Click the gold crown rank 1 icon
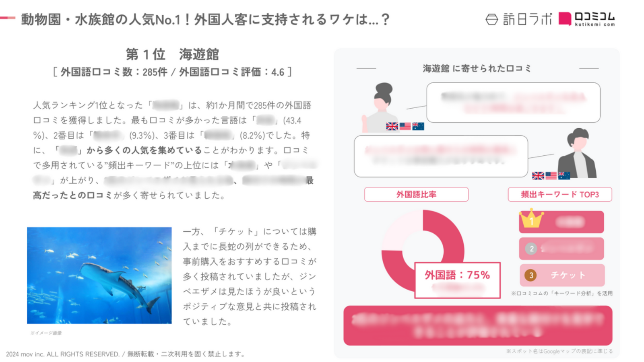Image resolution: width=644 pixels, height=362 pixels. click(531, 218)
